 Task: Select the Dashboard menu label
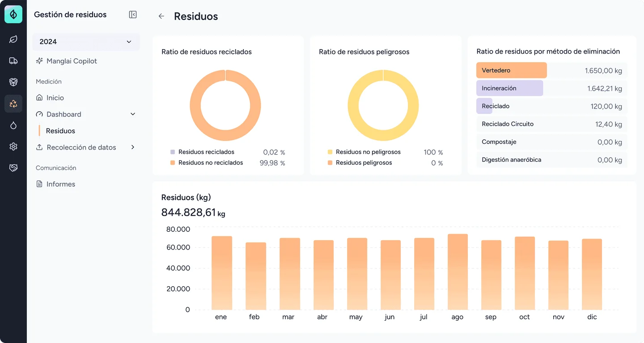pyautogui.click(x=64, y=114)
